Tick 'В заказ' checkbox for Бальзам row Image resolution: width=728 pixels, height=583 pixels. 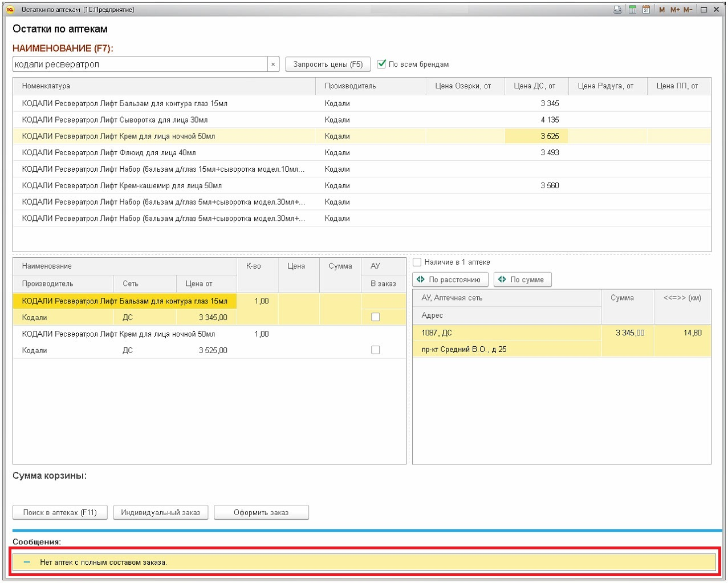pyautogui.click(x=375, y=317)
